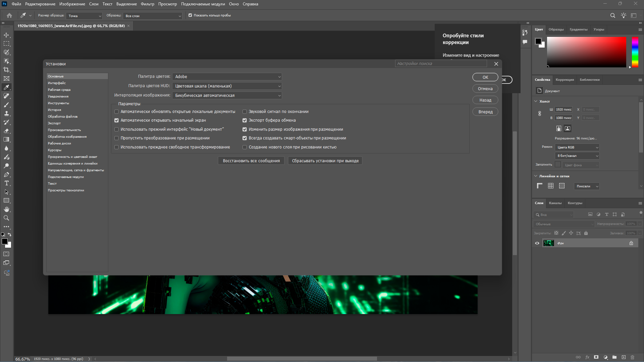Select the Move tool
Image resolution: width=644 pixels, height=362 pixels.
[x=6, y=35]
